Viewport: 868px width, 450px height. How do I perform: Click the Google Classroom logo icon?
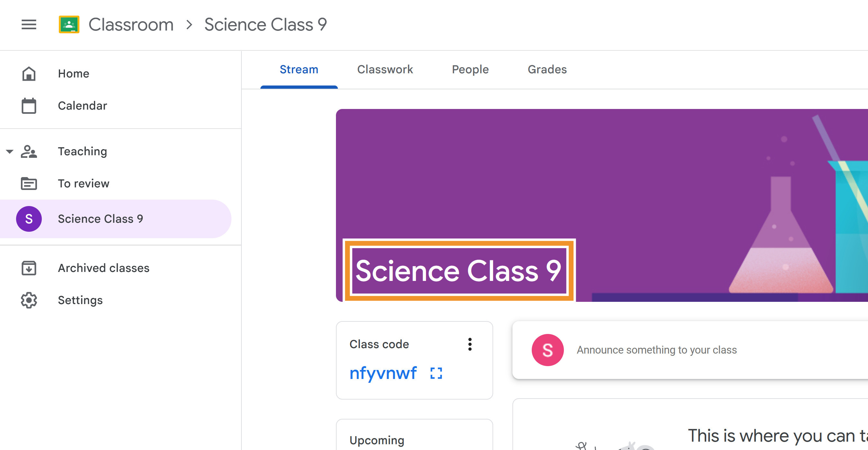tap(69, 24)
